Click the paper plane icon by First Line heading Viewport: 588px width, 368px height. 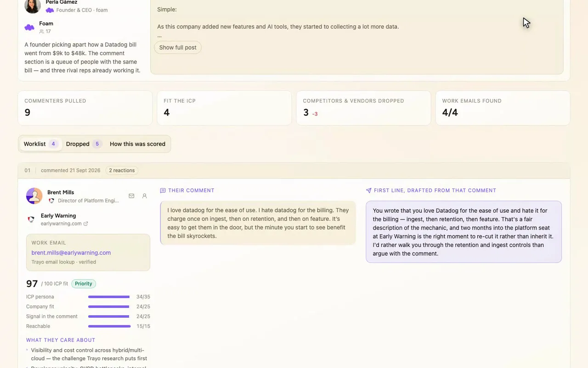click(368, 190)
